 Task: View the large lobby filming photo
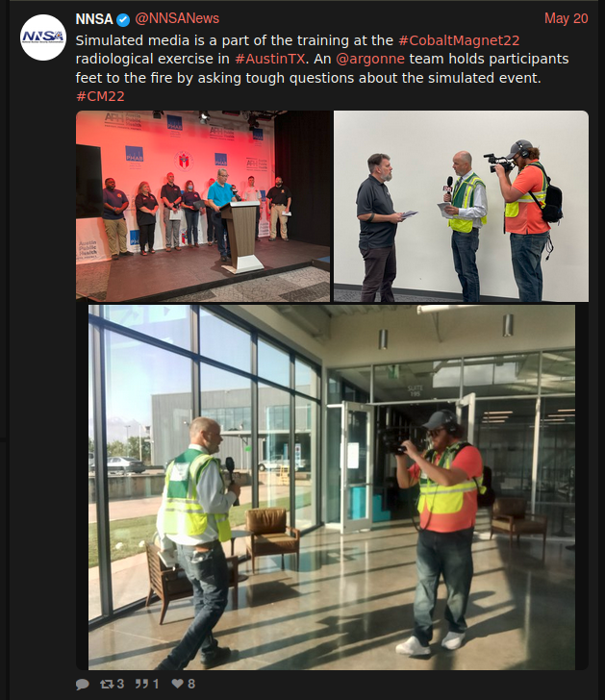[x=332, y=487]
